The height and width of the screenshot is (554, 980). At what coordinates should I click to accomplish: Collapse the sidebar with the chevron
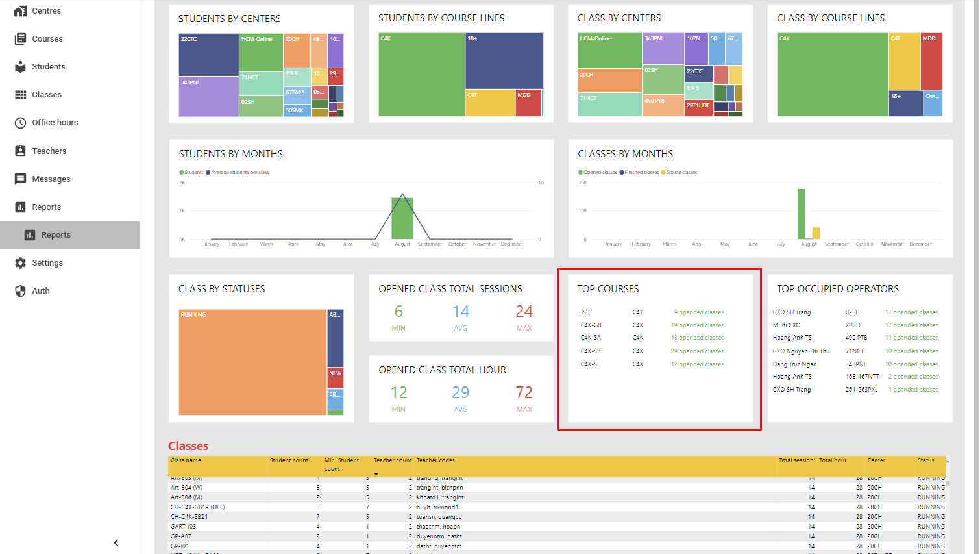click(x=116, y=542)
